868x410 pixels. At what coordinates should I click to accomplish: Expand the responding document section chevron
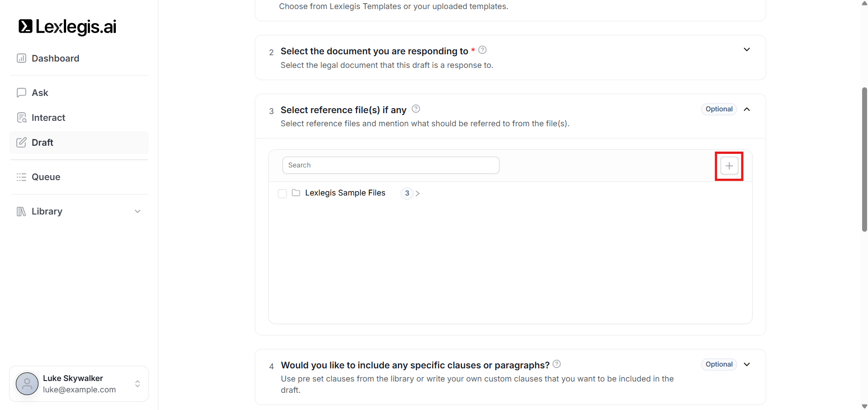click(x=747, y=49)
